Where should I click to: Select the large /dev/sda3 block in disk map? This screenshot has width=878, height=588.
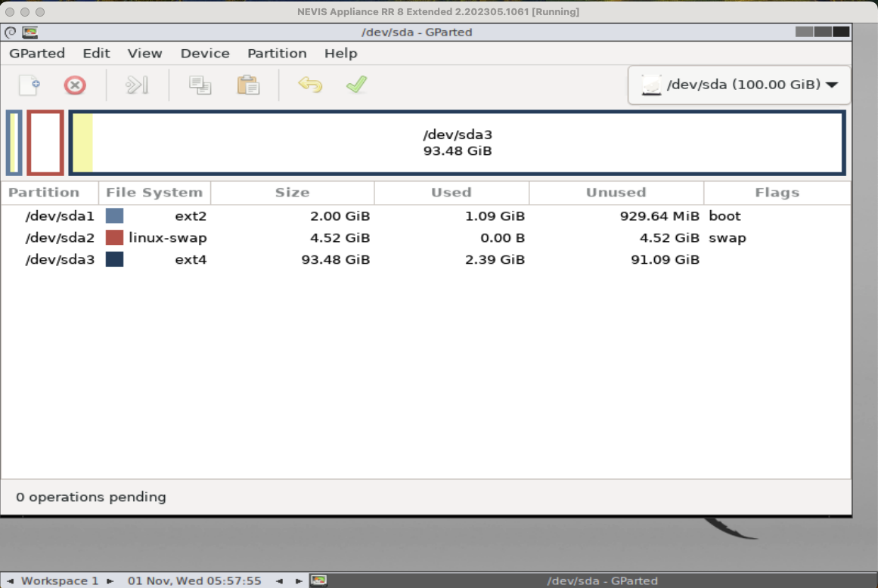[457, 143]
